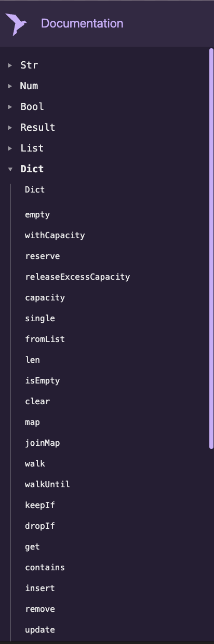Select the update entry

click(40, 629)
